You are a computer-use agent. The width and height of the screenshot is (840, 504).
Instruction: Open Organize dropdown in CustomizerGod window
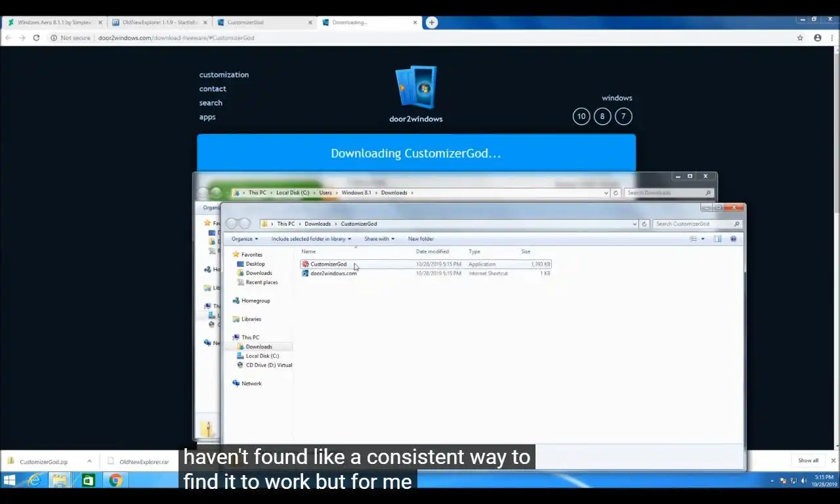(x=245, y=239)
